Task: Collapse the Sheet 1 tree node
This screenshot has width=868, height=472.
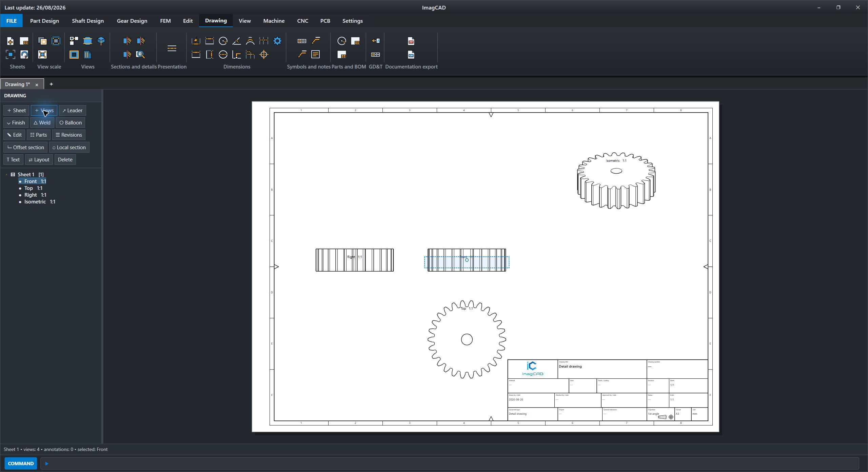Action: tap(6, 174)
